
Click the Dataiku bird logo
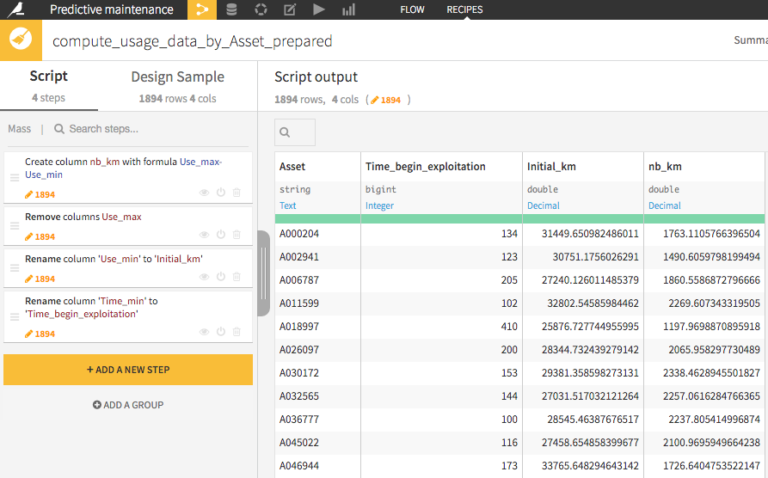(18, 10)
